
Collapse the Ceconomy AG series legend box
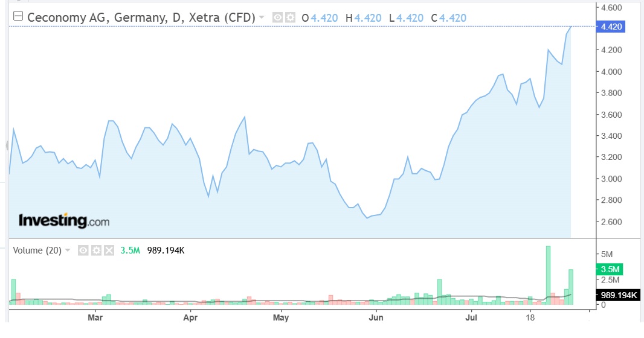pos(18,16)
